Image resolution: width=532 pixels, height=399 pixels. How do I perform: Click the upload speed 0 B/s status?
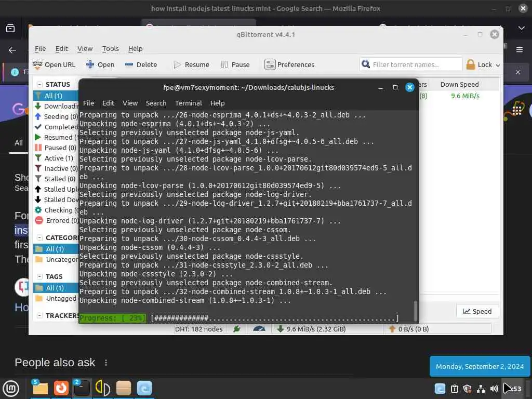(x=409, y=329)
